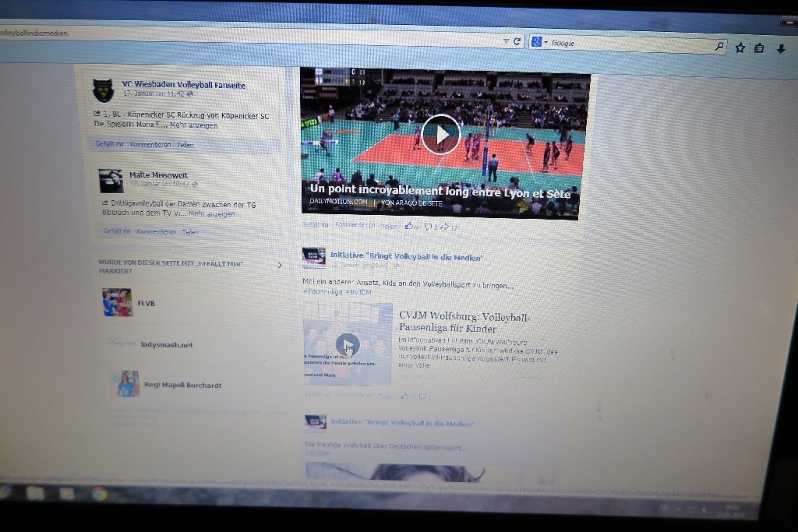The width and height of the screenshot is (798, 532).
Task: Click 'Kommentieren' under Dailymotion video post
Action: coord(355,225)
